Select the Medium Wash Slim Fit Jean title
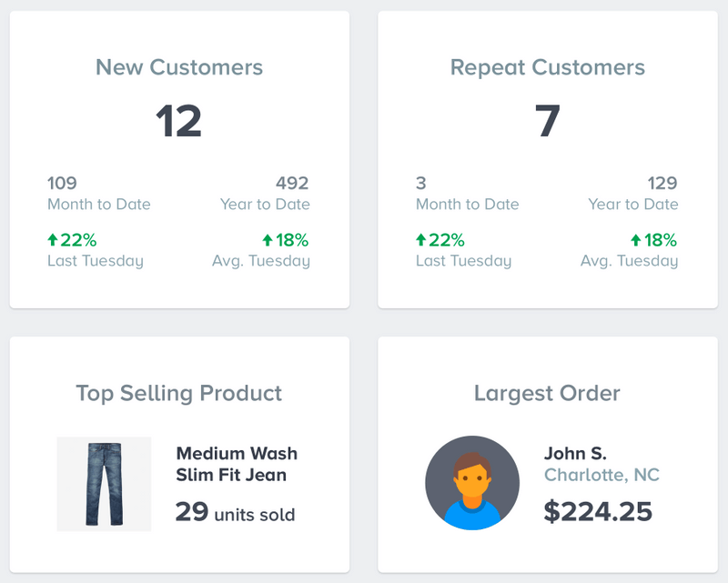This screenshot has width=728, height=583. tap(237, 465)
